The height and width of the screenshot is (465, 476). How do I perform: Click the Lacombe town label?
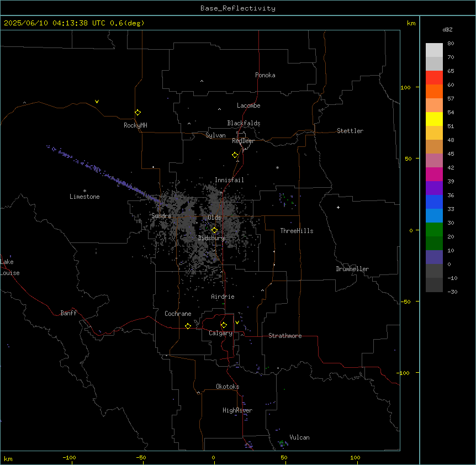248,105
